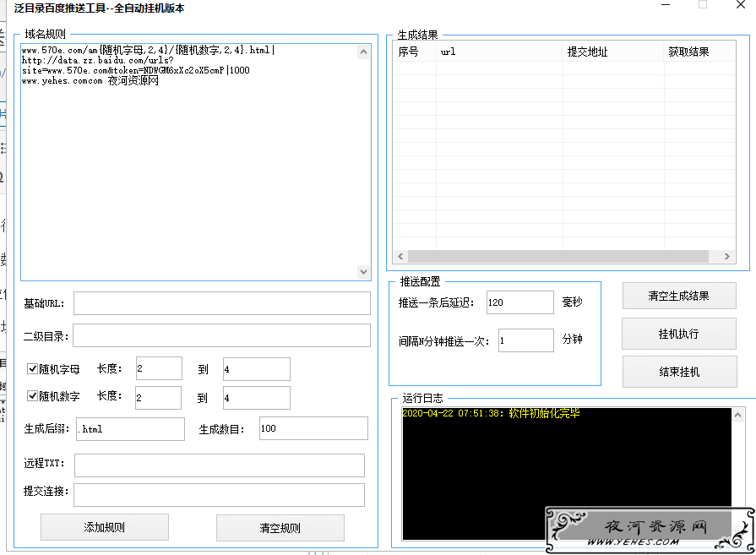Focus the 二级目录 input field
This screenshot has height=555, width=756.
click(222, 335)
